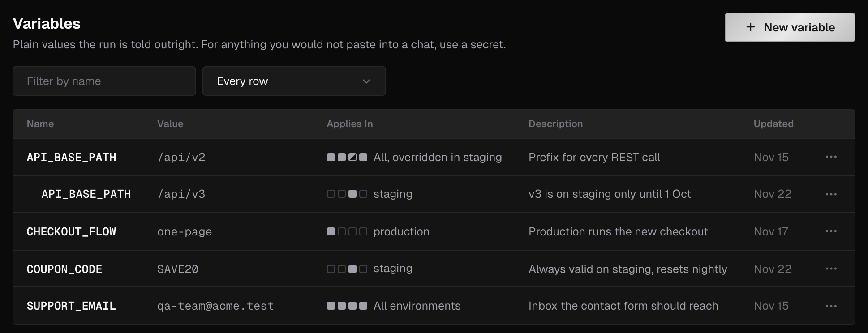Click the Value column header

(x=170, y=124)
